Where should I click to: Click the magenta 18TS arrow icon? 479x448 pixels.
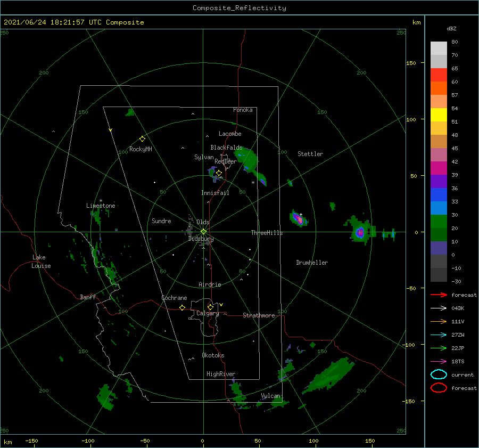pos(439,362)
